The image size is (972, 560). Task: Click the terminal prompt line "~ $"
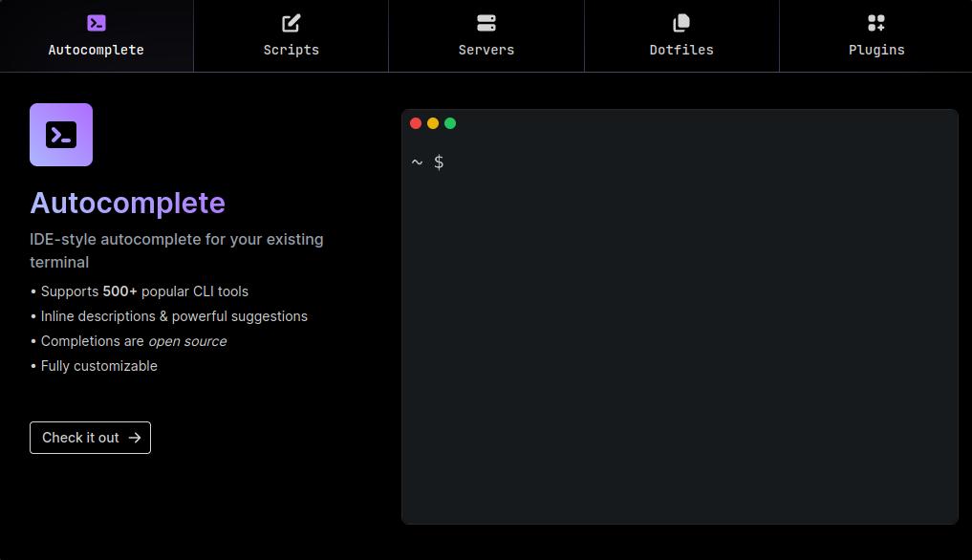(428, 162)
